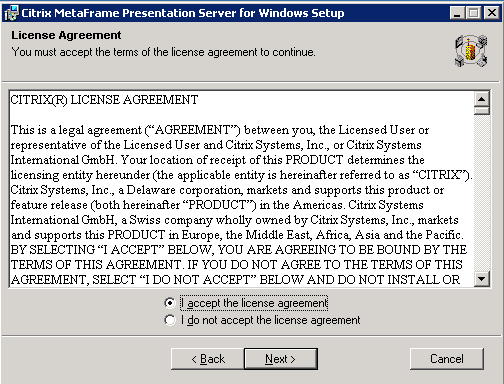Click the 'CITRIX(R) LICENSE AGREEMENT' heading line
This screenshot has width=504, height=384.
[x=104, y=100]
